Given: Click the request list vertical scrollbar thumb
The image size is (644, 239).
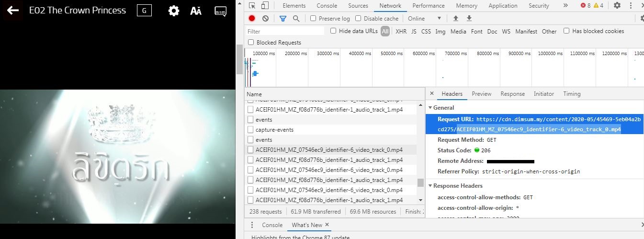Looking at the screenshot, I should [x=420, y=182].
